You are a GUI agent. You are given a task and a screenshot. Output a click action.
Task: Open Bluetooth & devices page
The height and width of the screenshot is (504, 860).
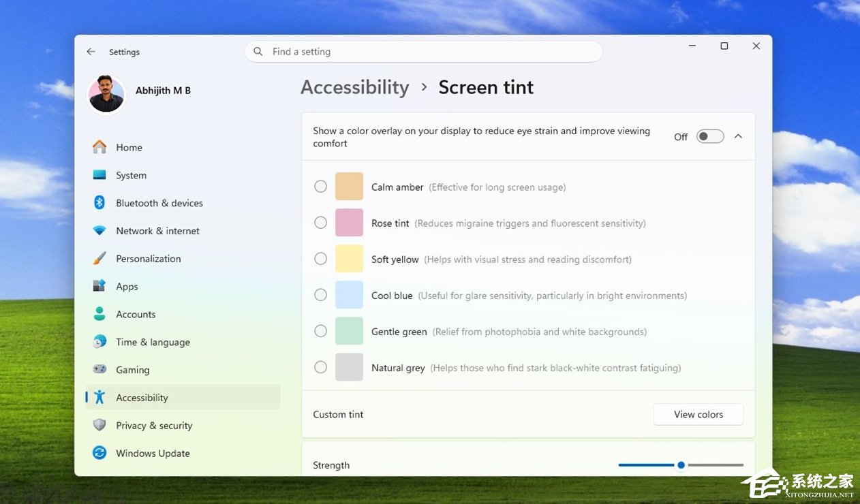coord(183,203)
